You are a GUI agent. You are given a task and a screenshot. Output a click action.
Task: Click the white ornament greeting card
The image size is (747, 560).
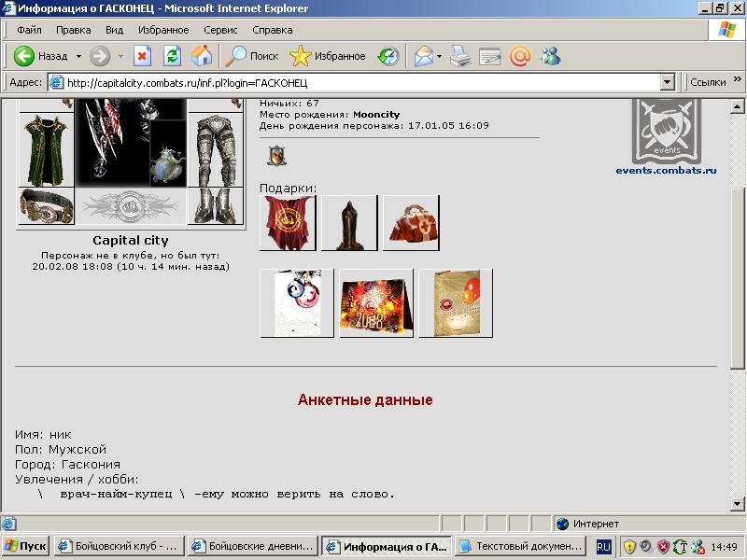(x=297, y=303)
